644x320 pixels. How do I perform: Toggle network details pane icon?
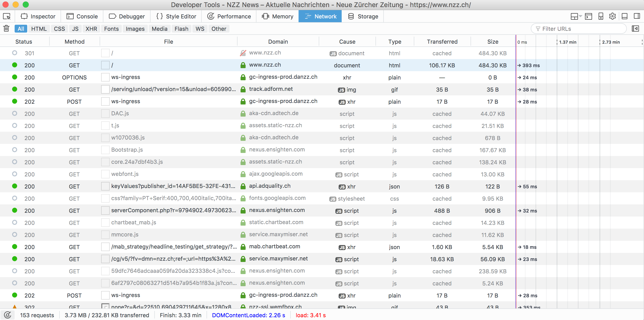635,29
